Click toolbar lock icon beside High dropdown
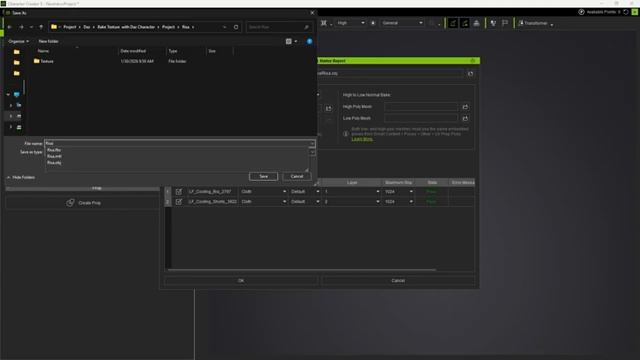This screenshot has width=640, height=360. point(373,23)
